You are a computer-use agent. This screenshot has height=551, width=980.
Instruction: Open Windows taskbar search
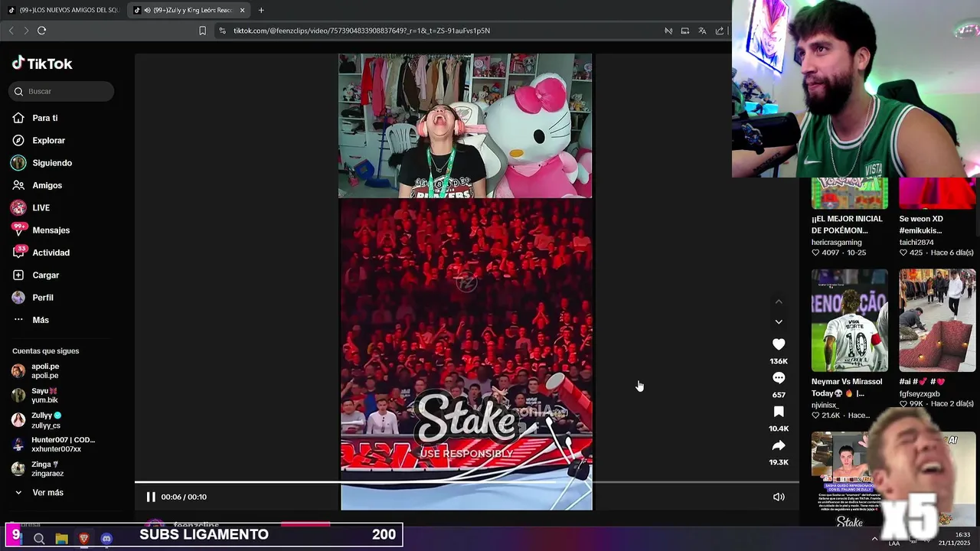tap(39, 539)
